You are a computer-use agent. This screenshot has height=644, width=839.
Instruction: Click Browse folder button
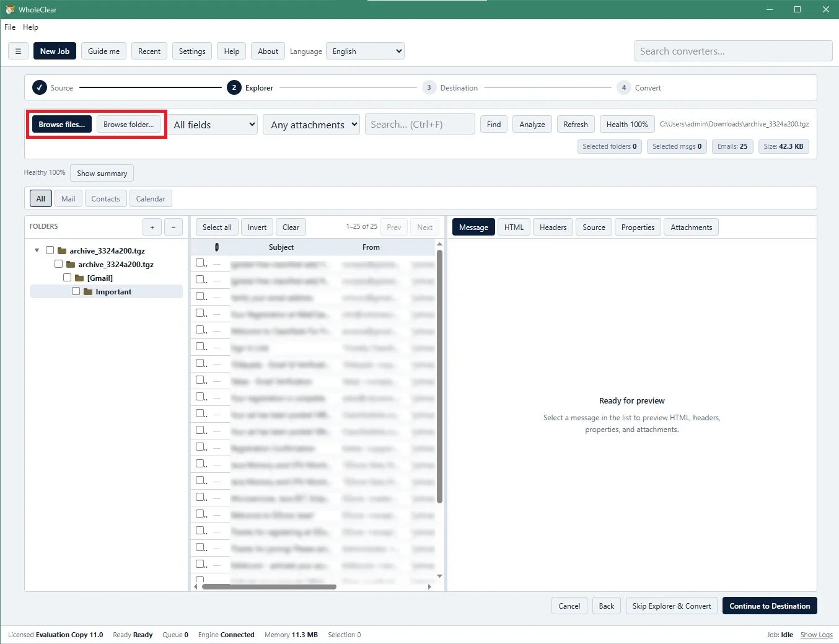click(x=129, y=125)
